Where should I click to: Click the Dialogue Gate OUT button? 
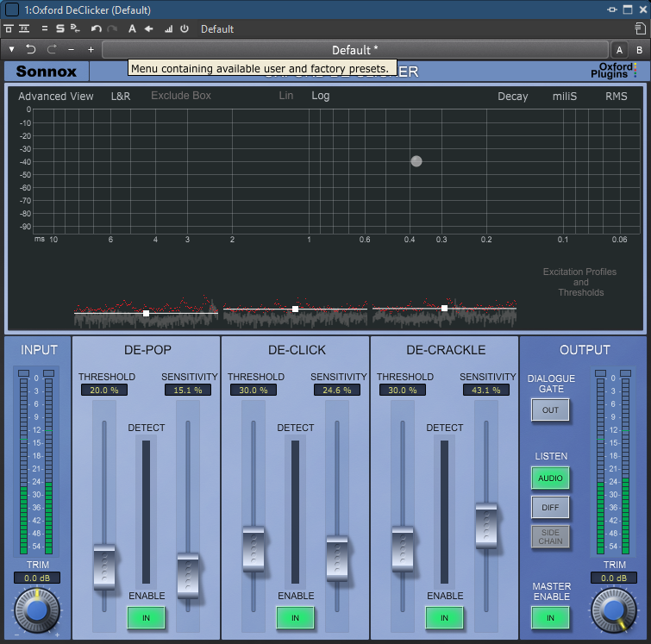click(x=550, y=410)
